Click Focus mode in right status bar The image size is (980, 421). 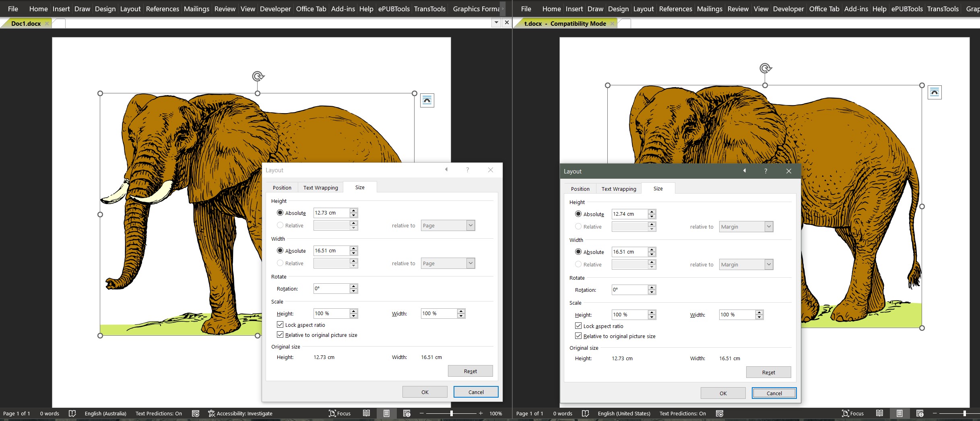[x=853, y=413]
